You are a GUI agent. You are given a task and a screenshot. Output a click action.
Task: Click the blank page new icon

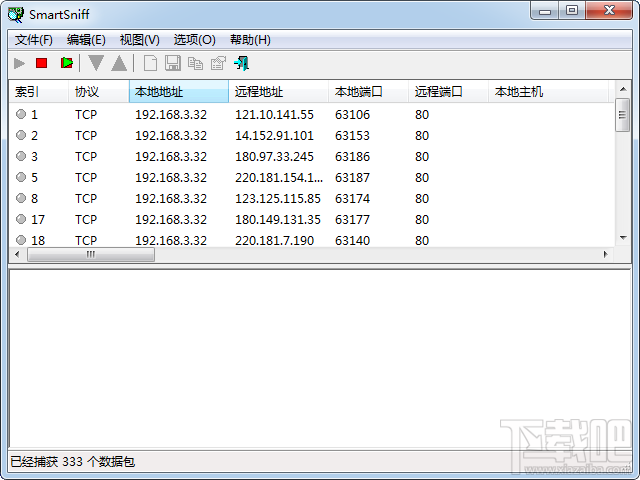(150, 63)
